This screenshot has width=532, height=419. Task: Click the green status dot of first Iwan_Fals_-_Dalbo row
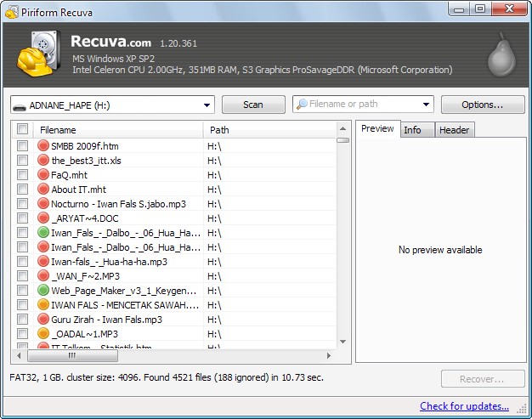click(43, 232)
